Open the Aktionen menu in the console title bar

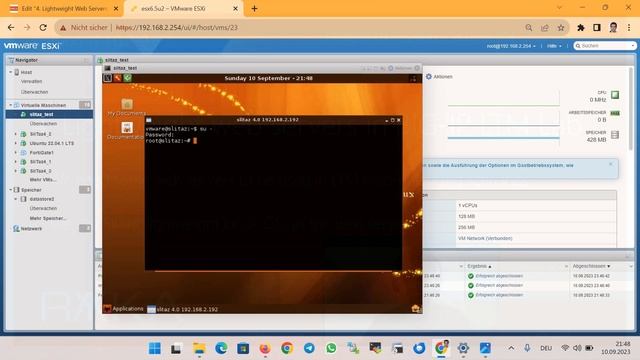coord(400,68)
